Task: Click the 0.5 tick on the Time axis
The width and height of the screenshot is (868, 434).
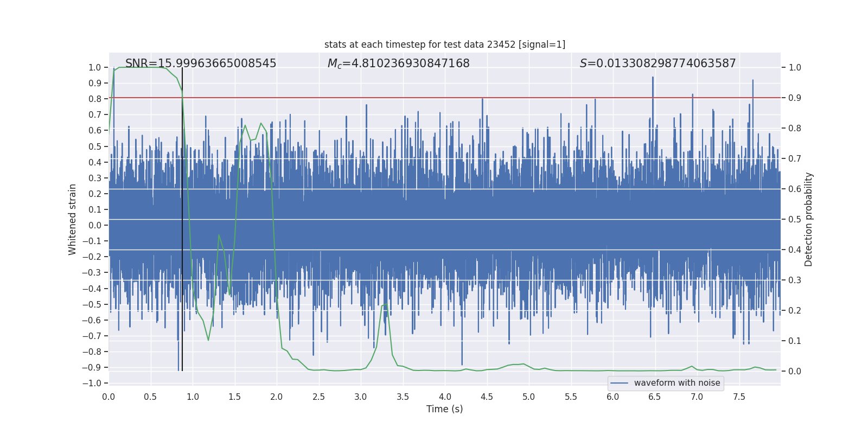Action: 151,397
